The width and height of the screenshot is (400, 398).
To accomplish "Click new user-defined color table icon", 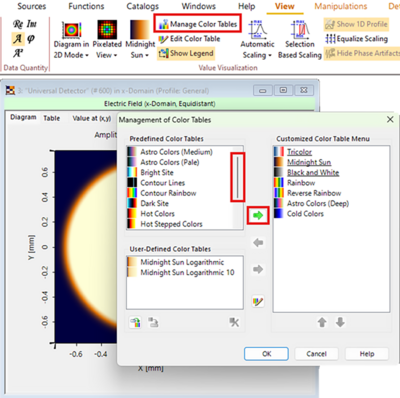I will (x=135, y=322).
